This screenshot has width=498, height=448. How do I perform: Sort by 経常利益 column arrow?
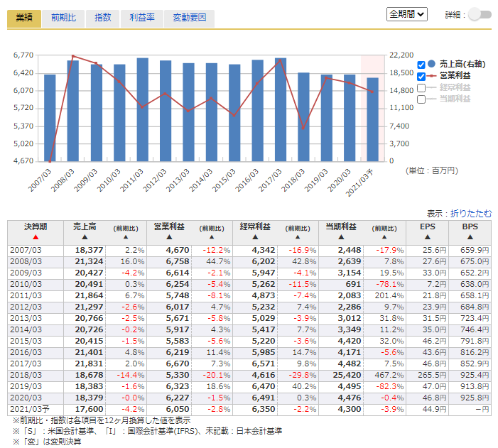(x=254, y=237)
